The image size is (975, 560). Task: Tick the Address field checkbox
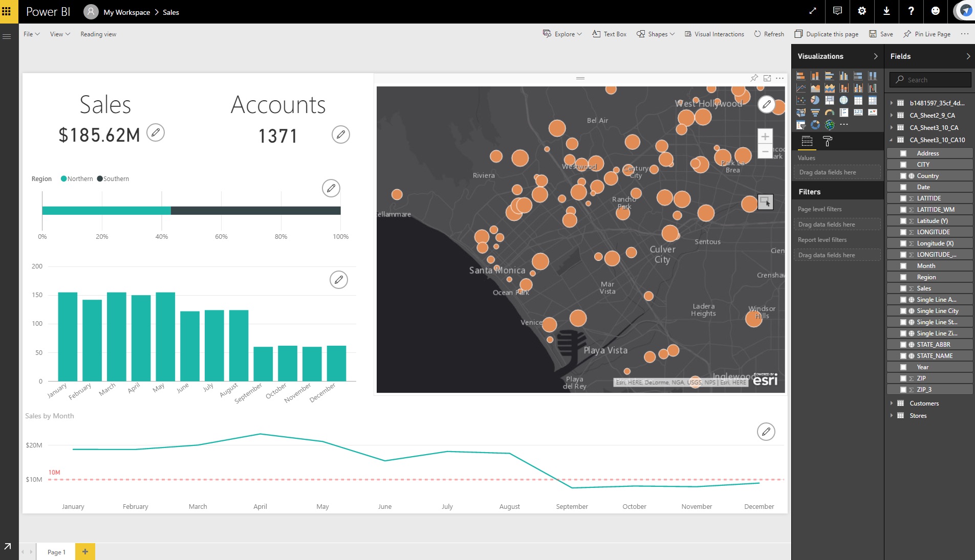tap(903, 153)
